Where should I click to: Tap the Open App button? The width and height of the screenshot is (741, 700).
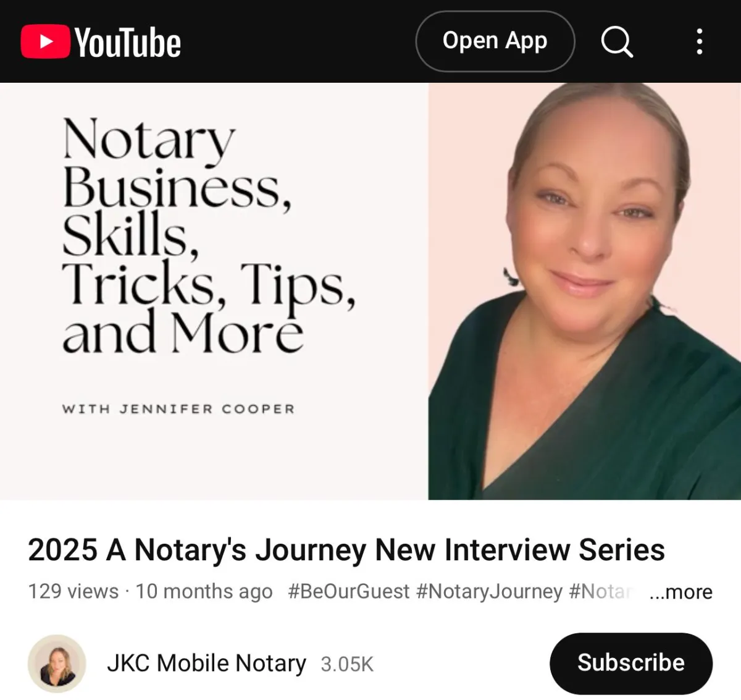495,41
